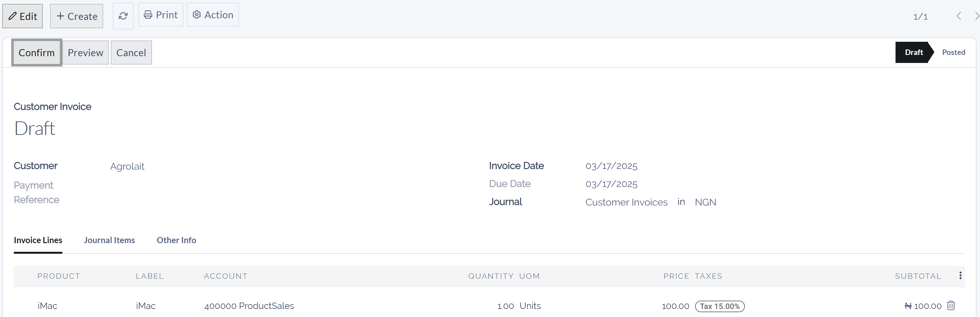Click the refresh icon in the toolbar
The width and height of the screenshot is (980, 317).
[123, 16]
